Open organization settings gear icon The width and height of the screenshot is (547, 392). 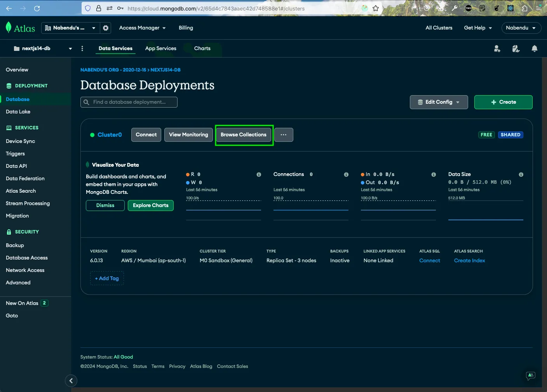[106, 28]
